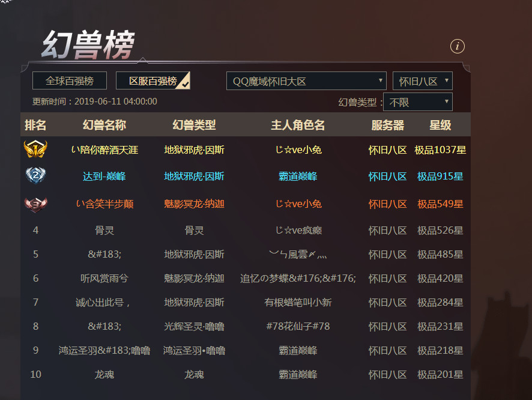Click rank number 8

[35, 326]
